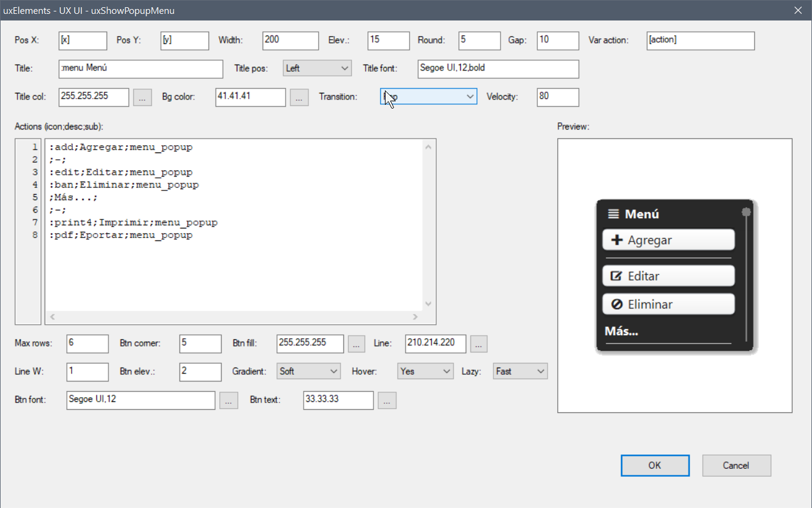Screen dimensions: 812x508
Task: Click the Agregar button in preview
Action: click(x=669, y=240)
